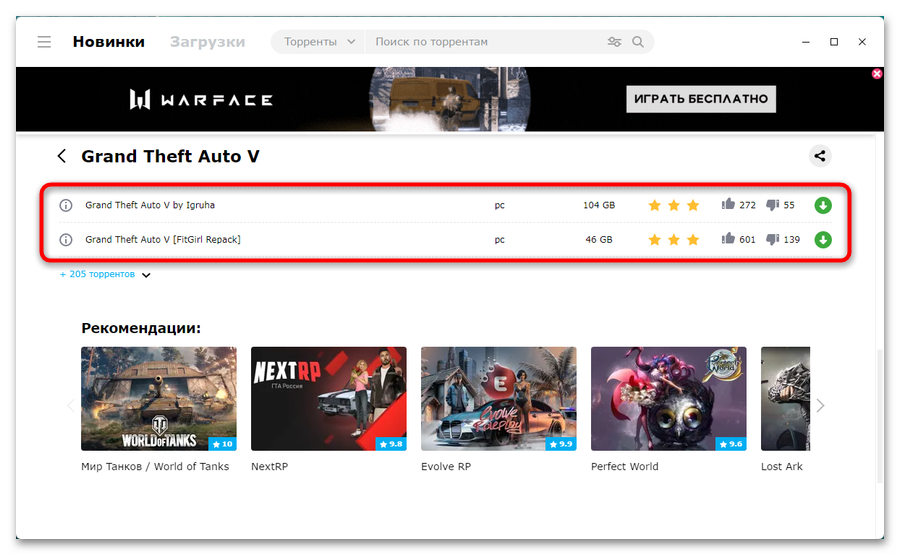Screen dimensions: 900x555
Task: Open the World of Tanks recommendation thumbnail
Action: click(158, 398)
